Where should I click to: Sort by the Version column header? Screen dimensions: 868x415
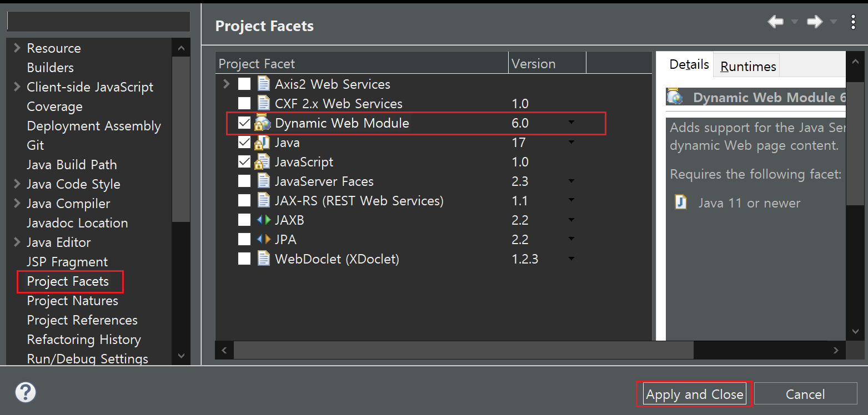pyautogui.click(x=547, y=63)
